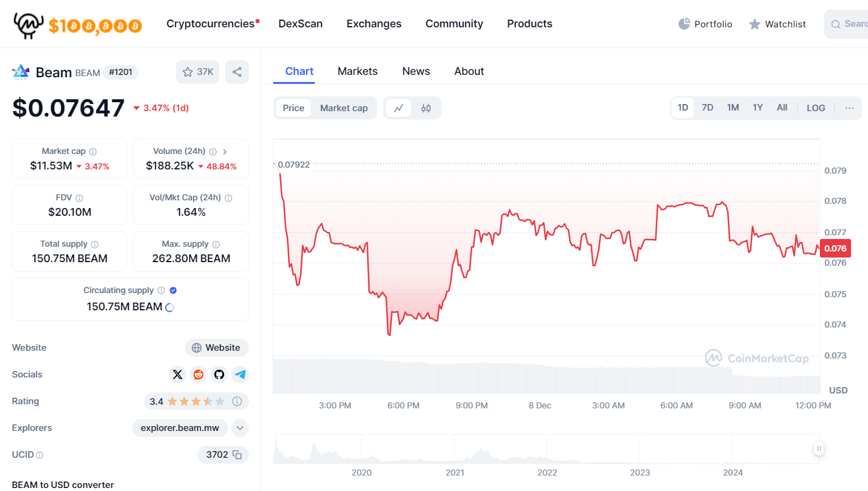
Task: Show Rating info icon
Action: [237, 401]
